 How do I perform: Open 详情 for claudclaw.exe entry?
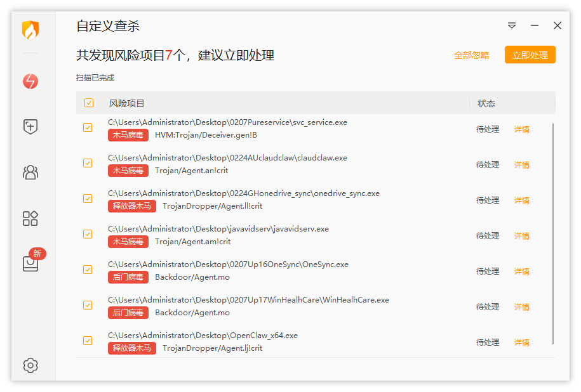point(522,165)
